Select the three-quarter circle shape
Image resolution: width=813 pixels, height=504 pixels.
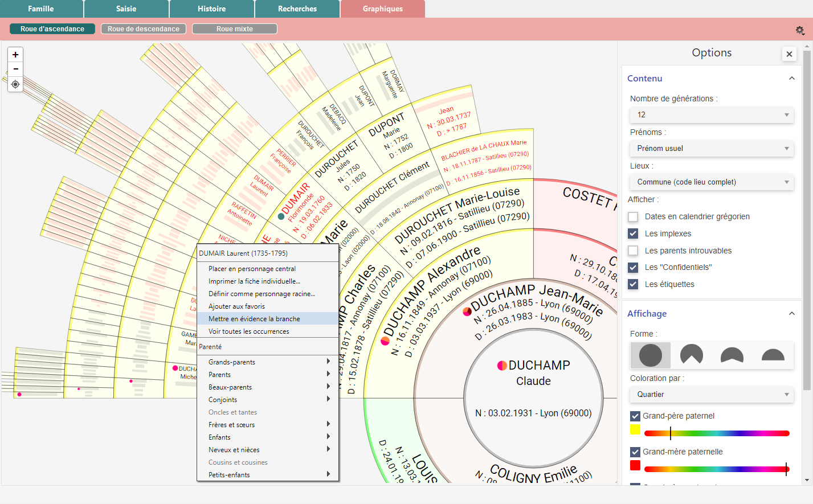point(691,355)
